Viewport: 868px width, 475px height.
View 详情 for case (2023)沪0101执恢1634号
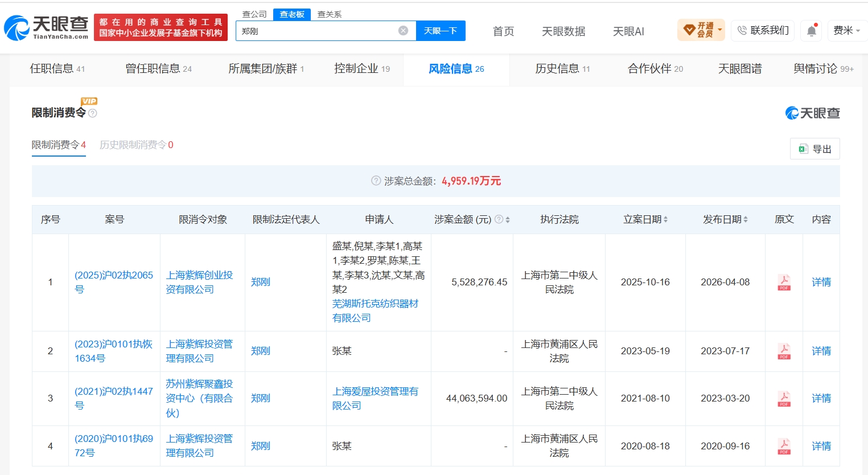pos(821,351)
